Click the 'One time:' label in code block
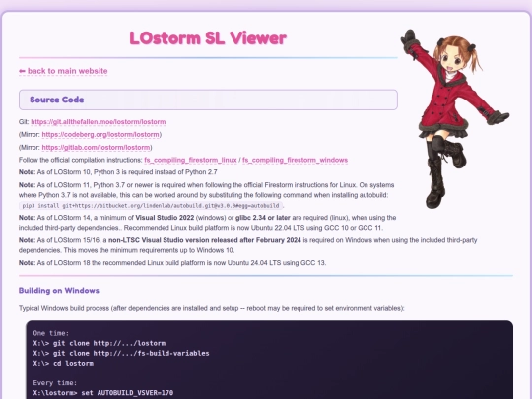The height and width of the screenshot is (399, 532). [x=51, y=333]
